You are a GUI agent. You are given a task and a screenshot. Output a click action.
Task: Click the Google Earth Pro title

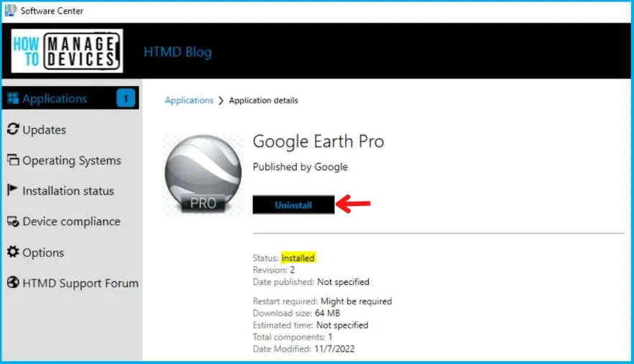point(318,141)
